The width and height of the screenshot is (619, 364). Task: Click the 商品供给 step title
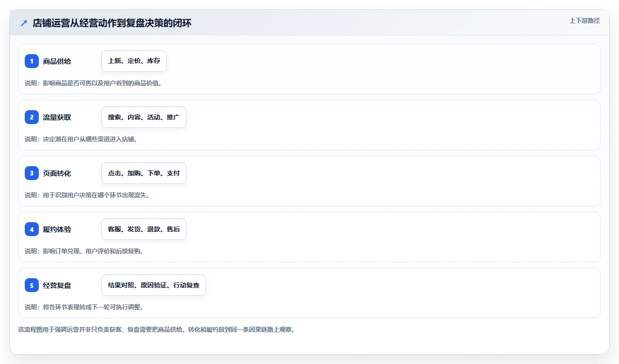pyautogui.click(x=57, y=61)
